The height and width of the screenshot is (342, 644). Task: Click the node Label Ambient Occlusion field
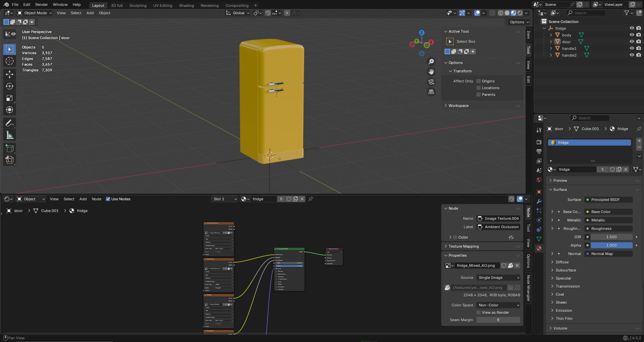pos(498,227)
